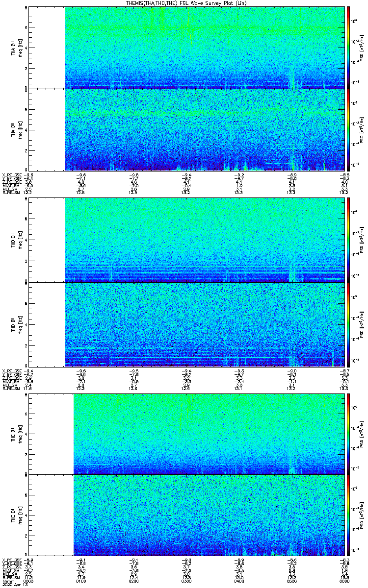Click the X_RE_GSE label under the THA panels
Image resolution: width=368 pixels, height=588 pixels.
pyautogui.click(x=11, y=175)
